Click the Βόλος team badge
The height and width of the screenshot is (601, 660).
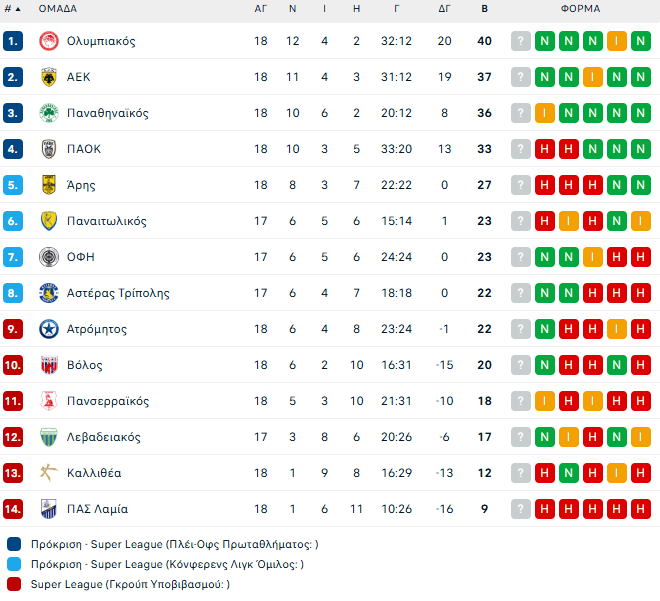click(x=48, y=365)
